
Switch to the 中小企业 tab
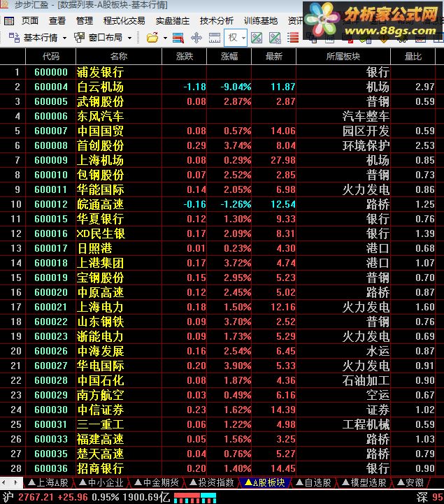[101, 482]
